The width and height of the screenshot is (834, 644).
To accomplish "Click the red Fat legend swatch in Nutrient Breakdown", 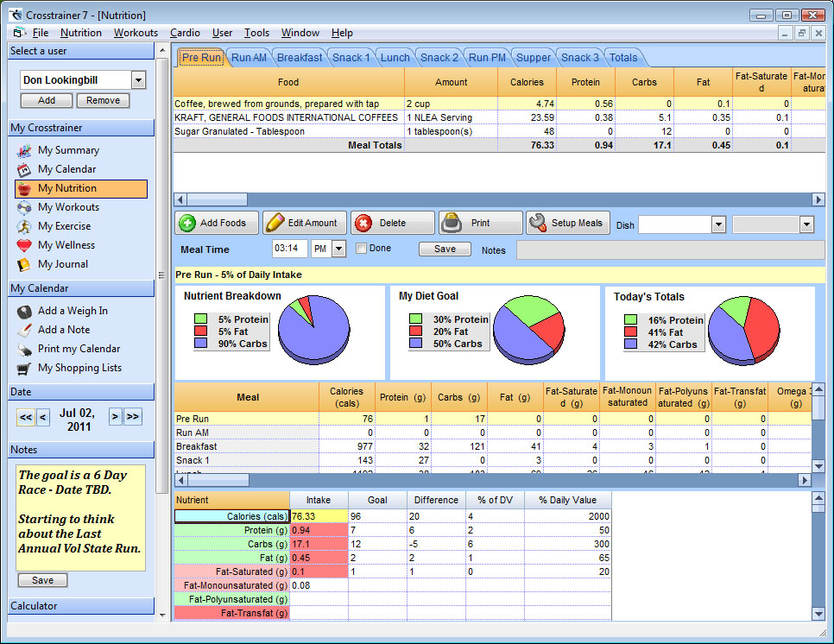I will [200, 331].
